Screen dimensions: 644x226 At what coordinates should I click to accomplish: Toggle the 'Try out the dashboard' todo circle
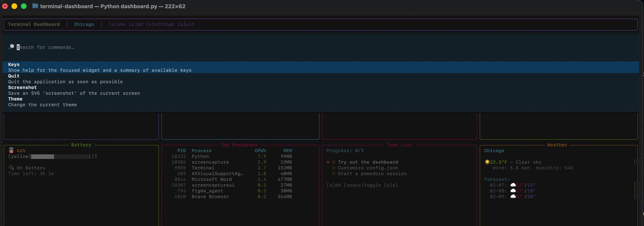click(x=333, y=162)
